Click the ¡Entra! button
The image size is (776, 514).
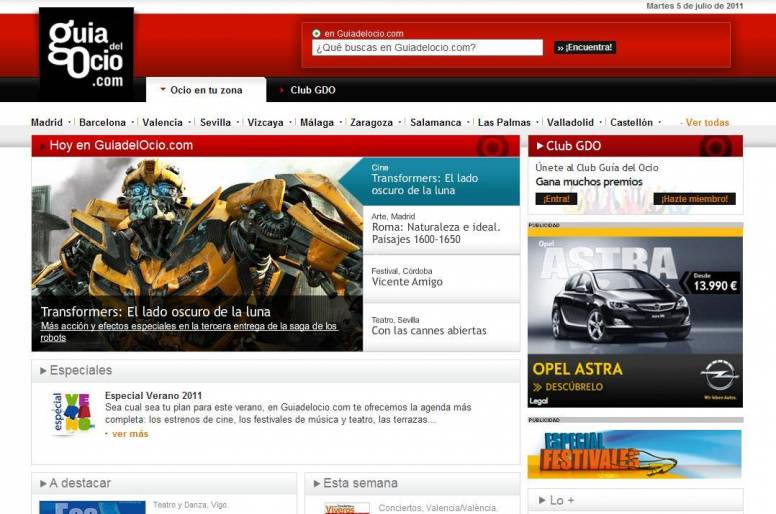(558, 199)
